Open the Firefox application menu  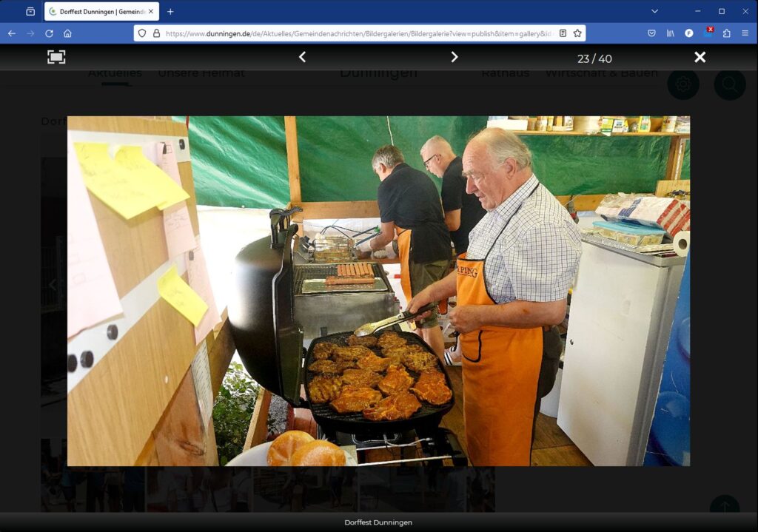coord(745,33)
